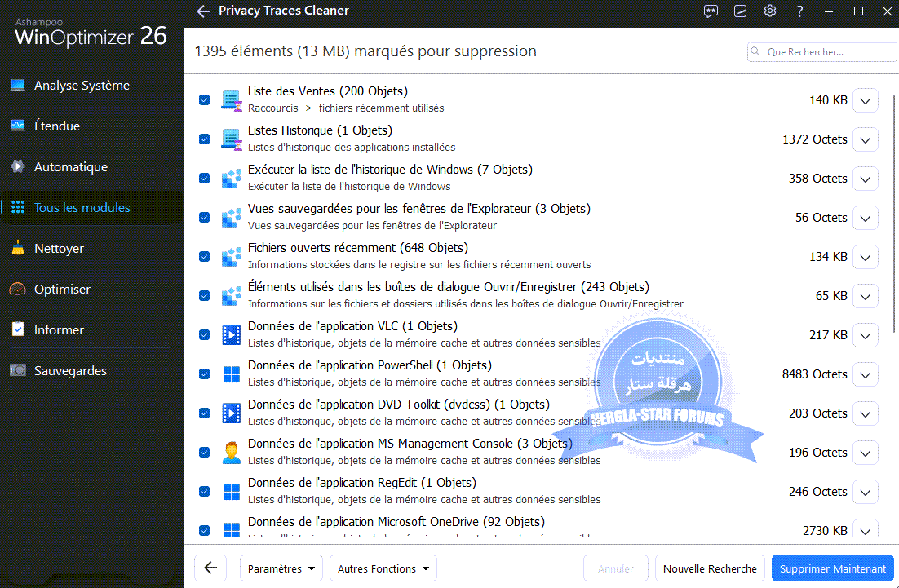This screenshot has height=588, width=899.
Task: Toggle Exécuter la liste de l'historique checkbox
Action: (x=204, y=179)
